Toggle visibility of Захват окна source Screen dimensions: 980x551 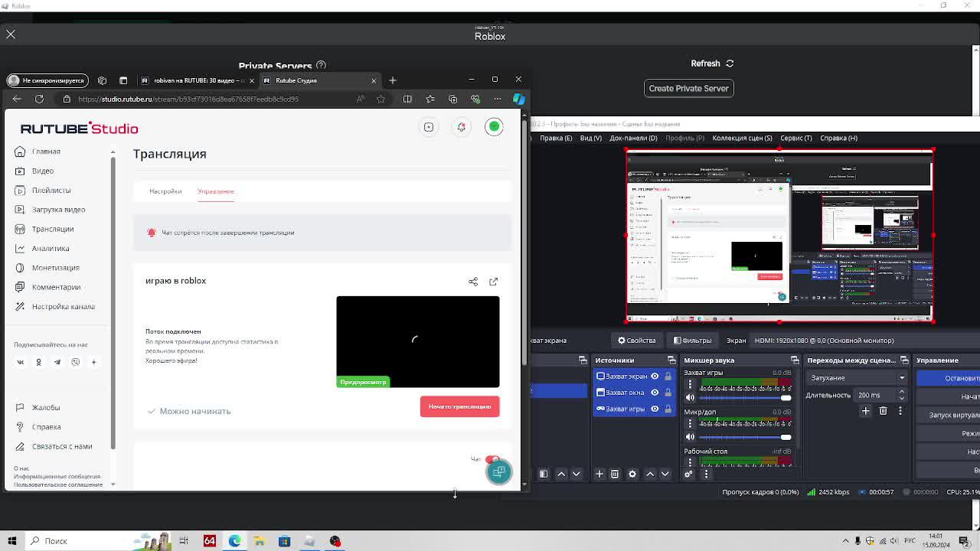tap(655, 393)
